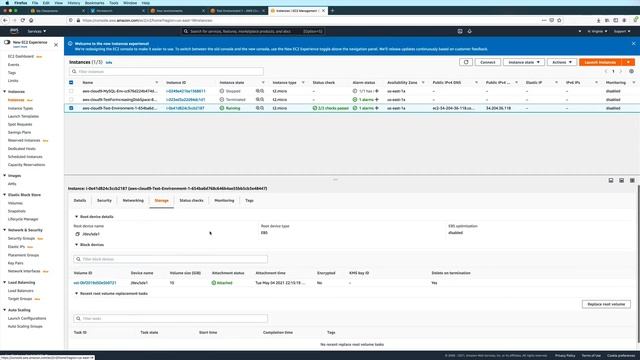Select the Terminated instance checkbox
The width and height of the screenshot is (640, 360).
(x=71, y=100)
